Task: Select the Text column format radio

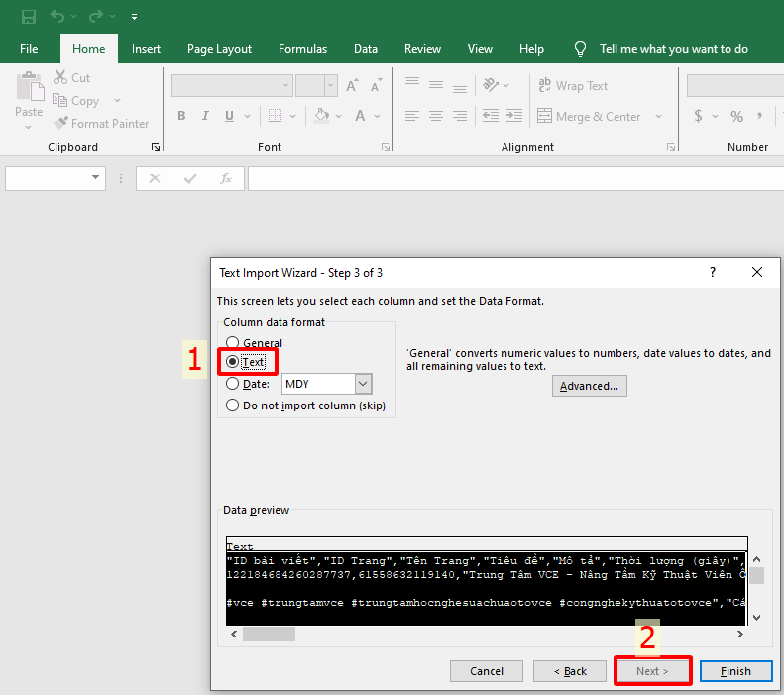Action: point(232,362)
